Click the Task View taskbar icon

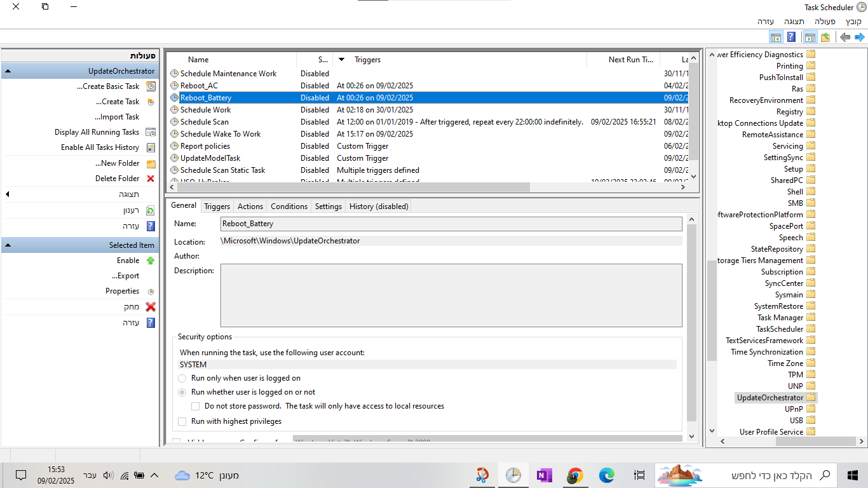click(x=640, y=475)
